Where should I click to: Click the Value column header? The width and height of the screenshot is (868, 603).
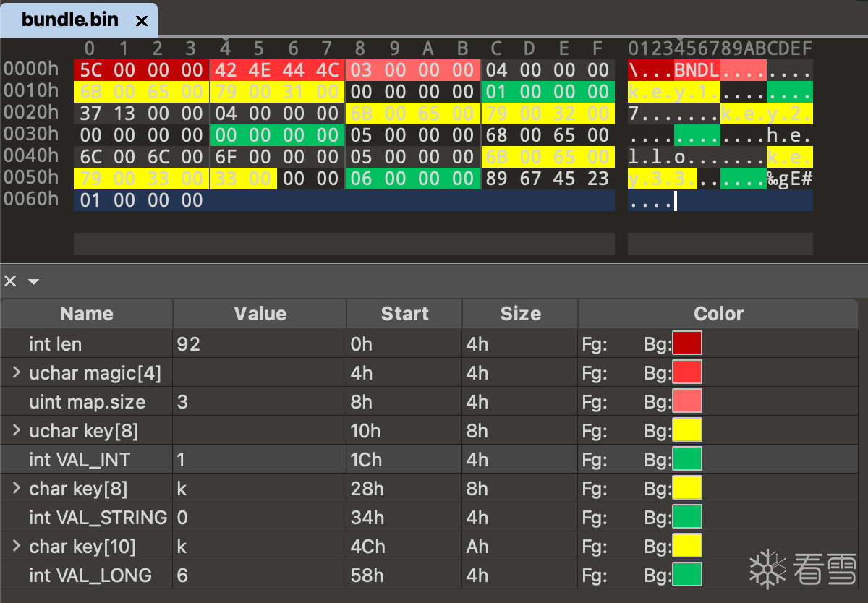[260, 314]
